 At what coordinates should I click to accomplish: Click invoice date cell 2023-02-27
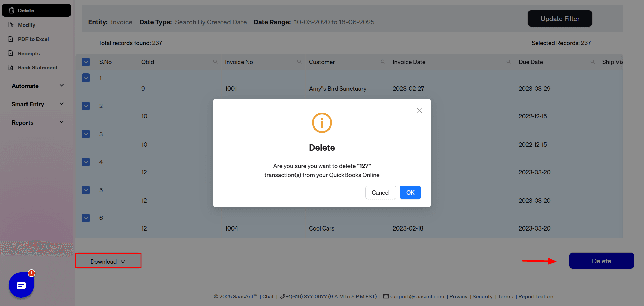tap(409, 89)
